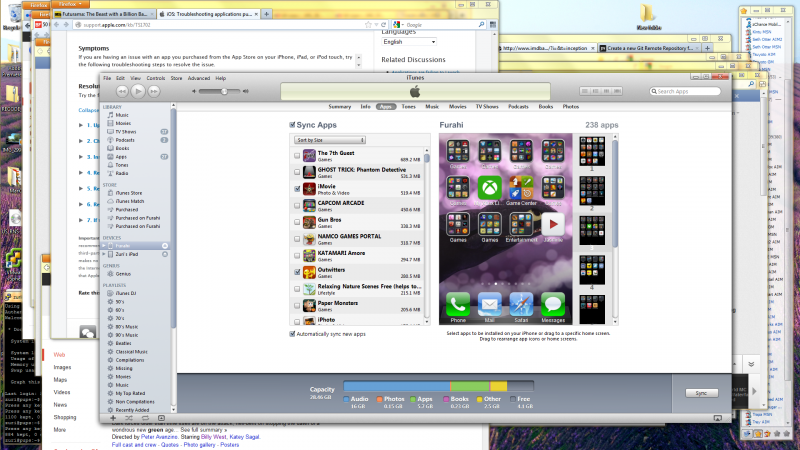Screen dimensions: 800x450
Task: Click the Mail icon in iPhone dock
Action: pos(489,303)
